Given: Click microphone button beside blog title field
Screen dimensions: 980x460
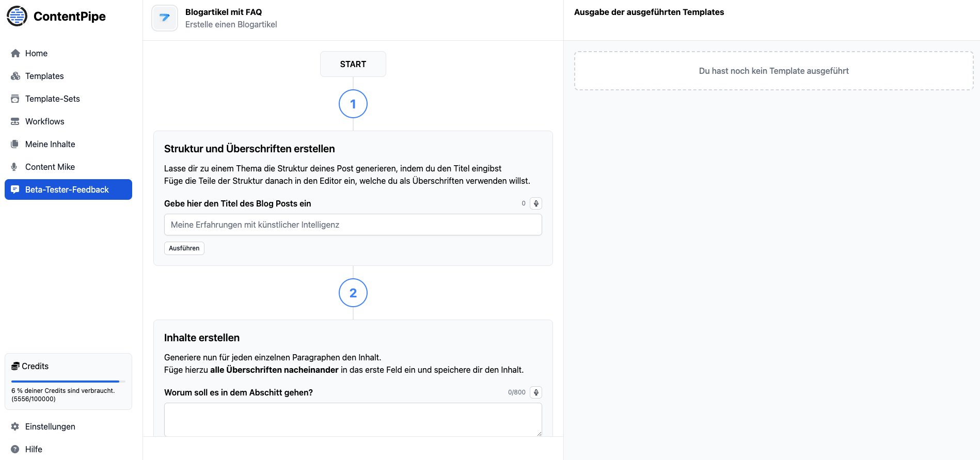Looking at the screenshot, I should coord(536,203).
